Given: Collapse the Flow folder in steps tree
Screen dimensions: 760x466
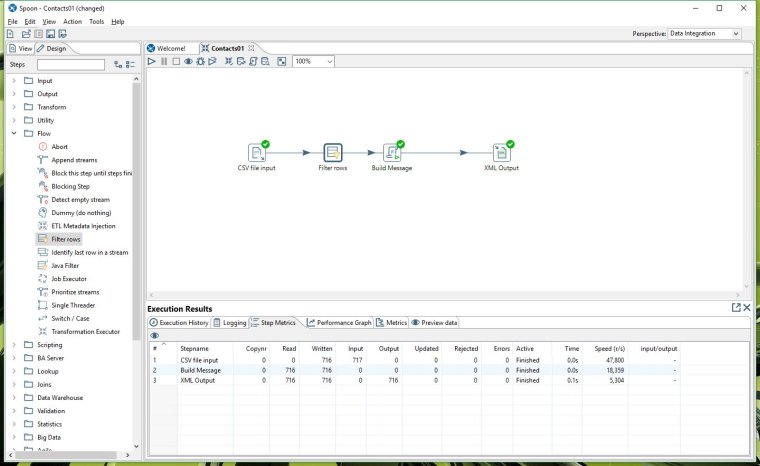Looking at the screenshot, I should (14, 133).
